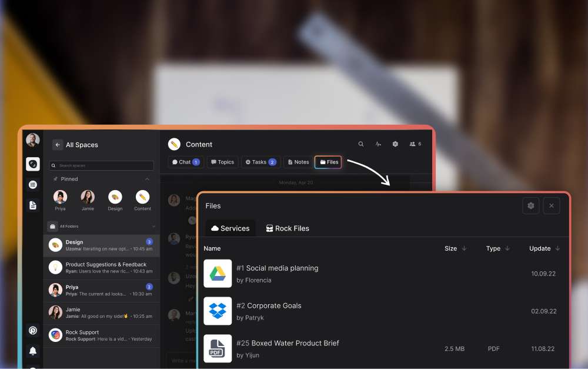Viewport: 588px width, 369px height.
Task: Click the back arrow to All Spaces
Action: click(57, 144)
